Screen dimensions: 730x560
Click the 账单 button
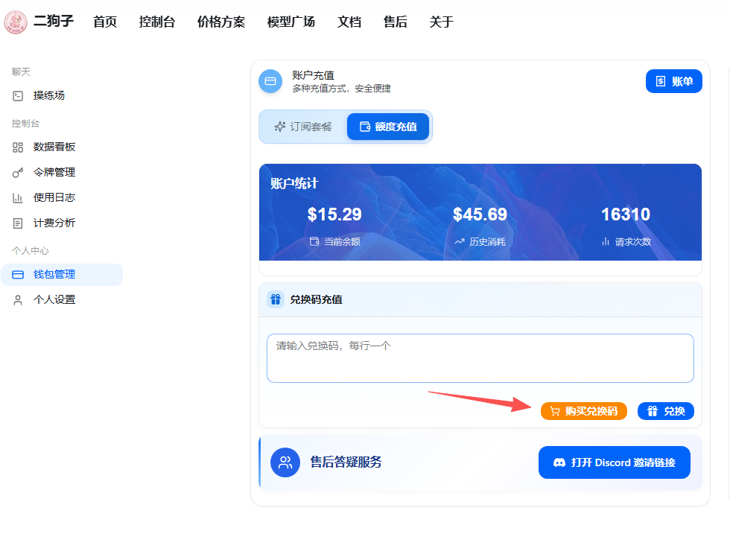[673, 81]
